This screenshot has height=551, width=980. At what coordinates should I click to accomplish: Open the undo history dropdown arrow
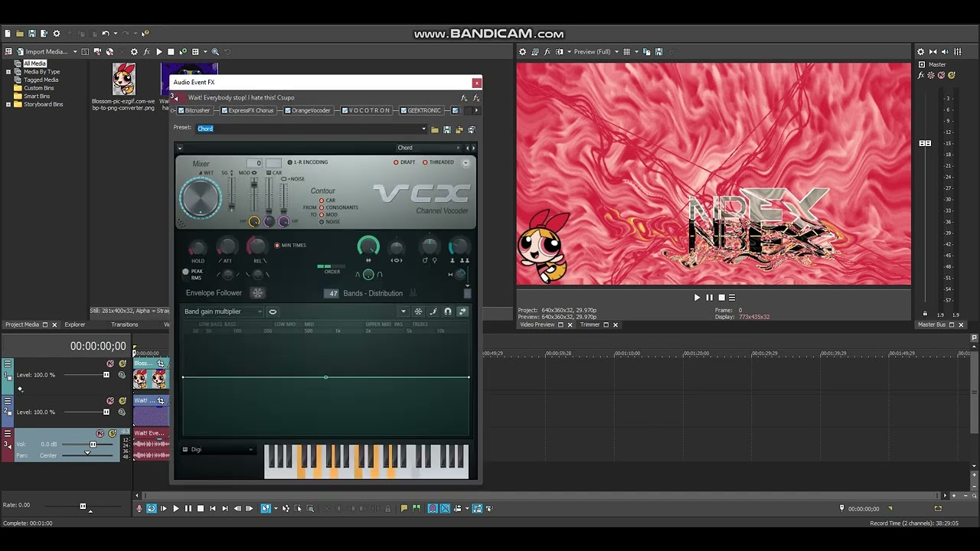pyautogui.click(x=114, y=34)
